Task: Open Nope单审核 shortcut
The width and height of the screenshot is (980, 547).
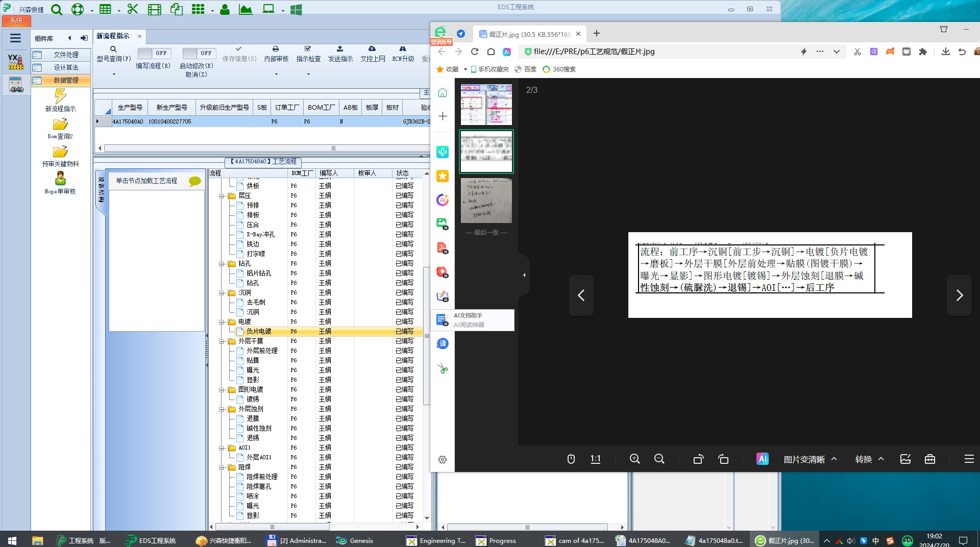Action: [x=60, y=183]
